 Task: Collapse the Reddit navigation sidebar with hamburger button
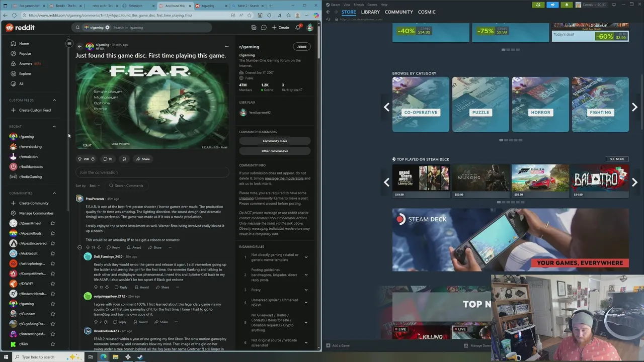tap(69, 44)
